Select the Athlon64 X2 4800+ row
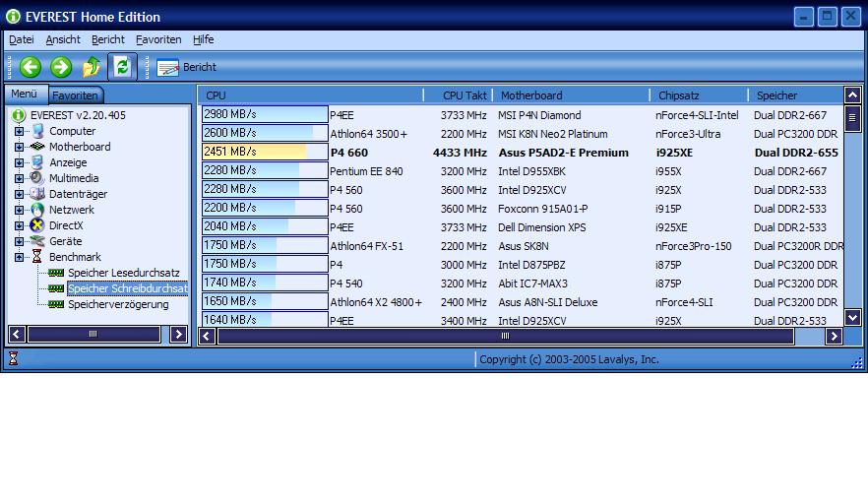The image size is (868, 504). [522, 302]
